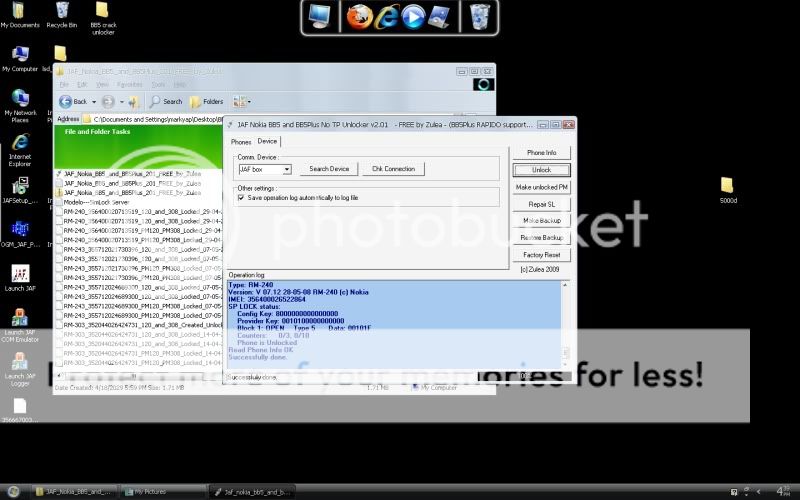
Task: Open Internet Explorer from the top dock
Action: pyautogui.click(x=386, y=16)
